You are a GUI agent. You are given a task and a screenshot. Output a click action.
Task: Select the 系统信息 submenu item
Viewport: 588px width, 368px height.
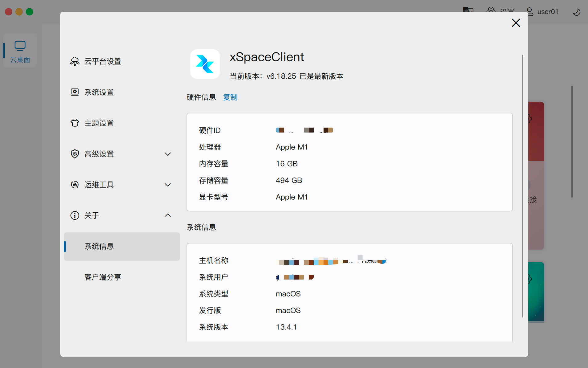pyautogui.click(x=99, y=246)
